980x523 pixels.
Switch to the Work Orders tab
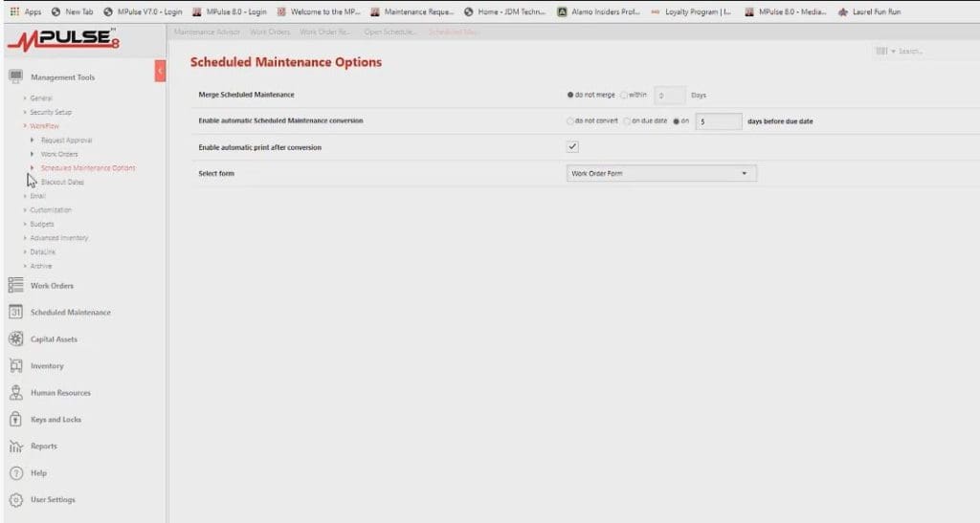(x=270, y=32)
